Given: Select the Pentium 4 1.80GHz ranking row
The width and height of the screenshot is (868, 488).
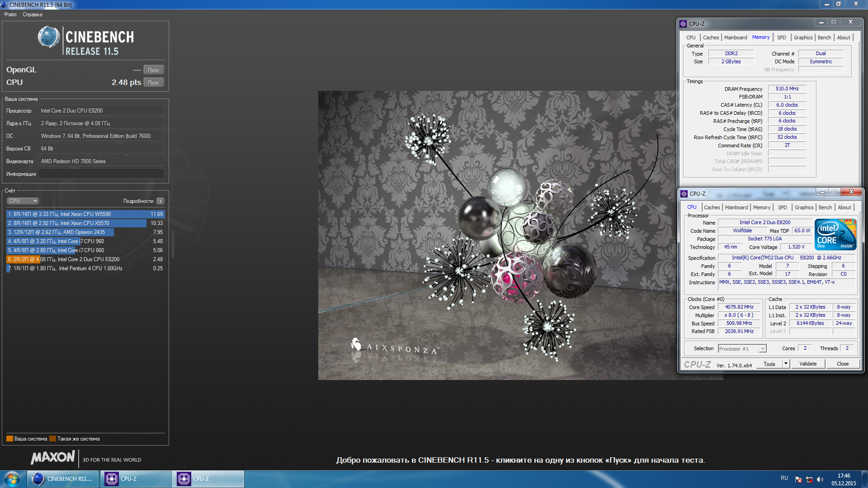Looking at the screenshot, I should (x=85, y=268).
